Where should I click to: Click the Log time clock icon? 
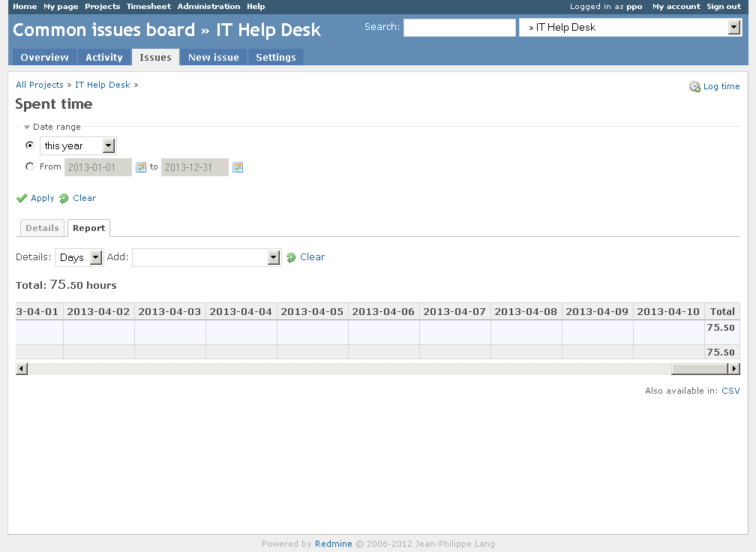(x=694, y=87)
